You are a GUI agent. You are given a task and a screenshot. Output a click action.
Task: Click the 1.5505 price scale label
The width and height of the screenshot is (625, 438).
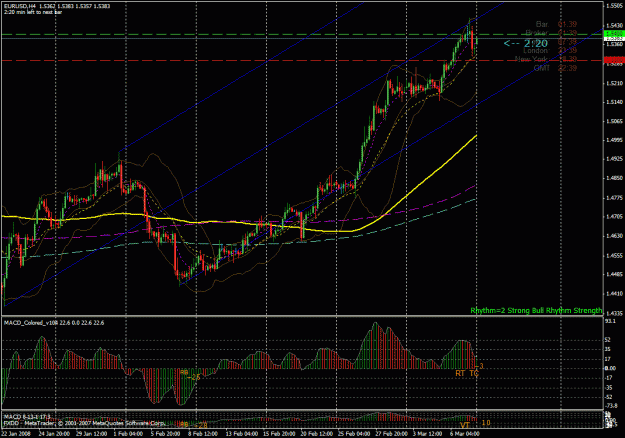tap(614, 6)
